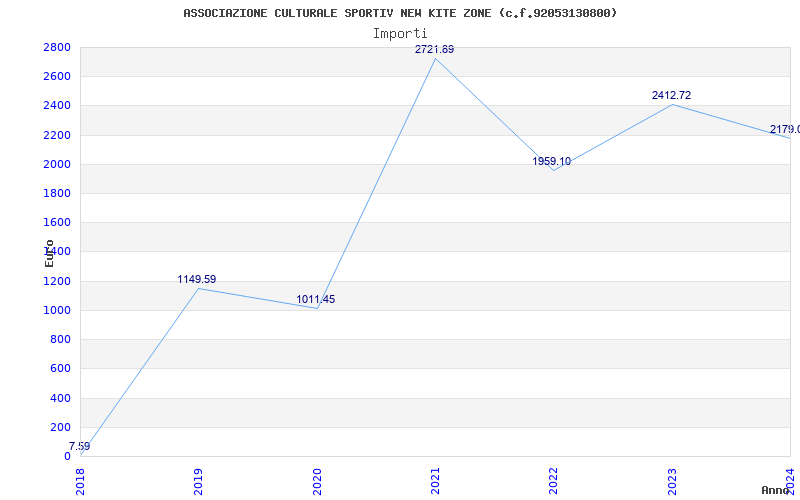Click the 2721.69 data label
The image size is (800, 500).
[434, 49]
